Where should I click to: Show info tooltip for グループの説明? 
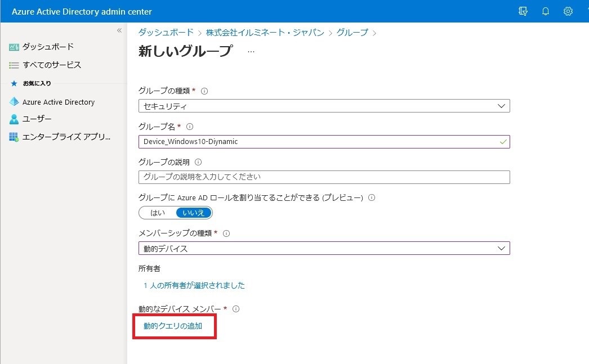click(x=198, y=162)
